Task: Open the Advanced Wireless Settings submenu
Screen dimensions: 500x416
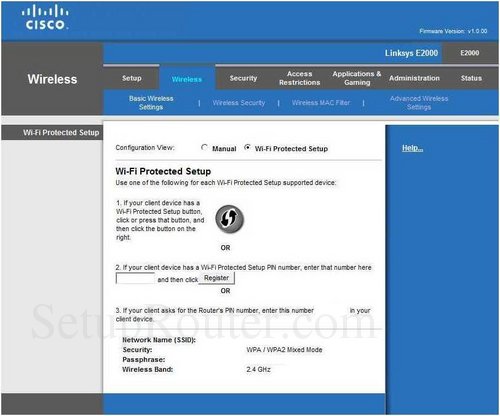Action: point(419,103)
